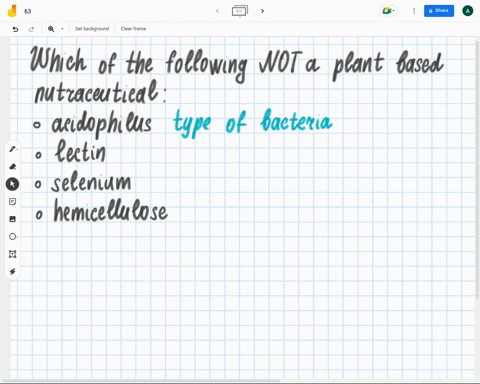Screen dimensions: 480x384
Task: Select the Text box tool
Action: coord(13,254)
